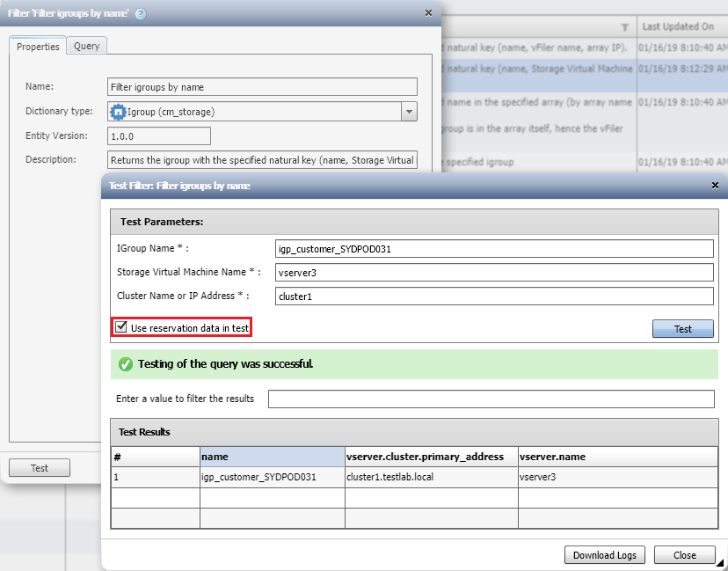The height and width of the screenshot is (571, 728).
Task: Select the Properties tab
Action: click(38, 46)
